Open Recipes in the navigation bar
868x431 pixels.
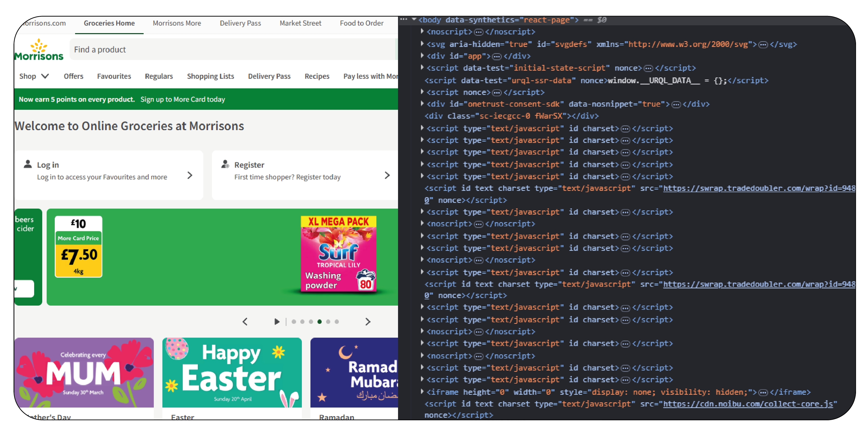pyautogui.click(x=317, y=76)
